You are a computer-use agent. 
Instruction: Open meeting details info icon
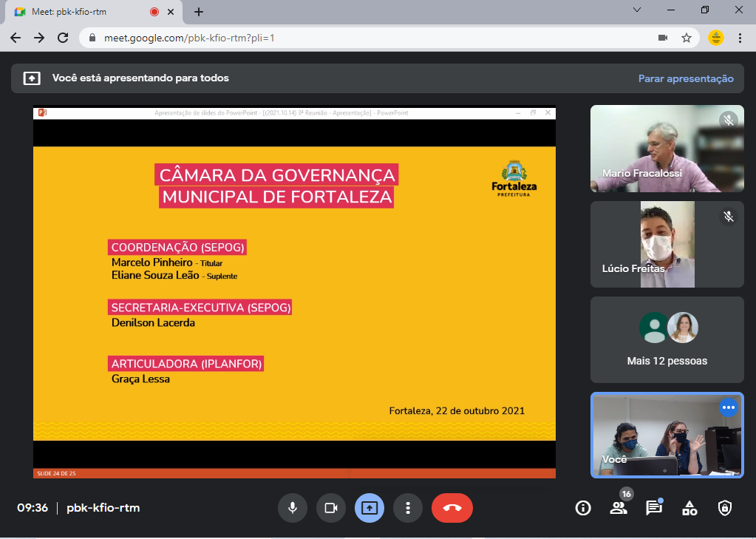584,508
